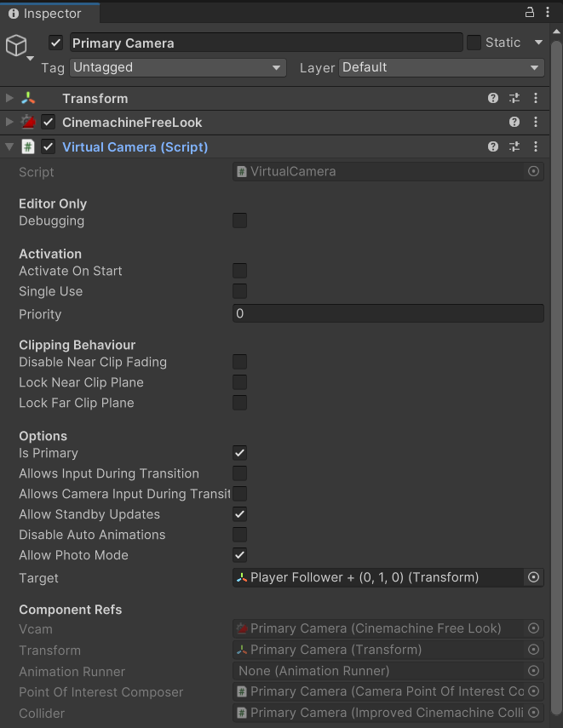Collapse the Virtual Camera script component
This screenshot has height=728, width=563.
9,146
